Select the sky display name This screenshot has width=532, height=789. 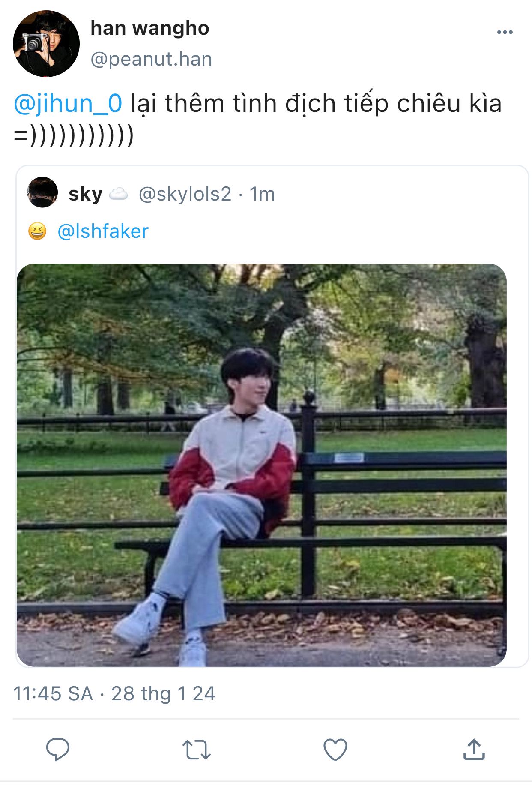pyautogui.click(x=86, y=194)
